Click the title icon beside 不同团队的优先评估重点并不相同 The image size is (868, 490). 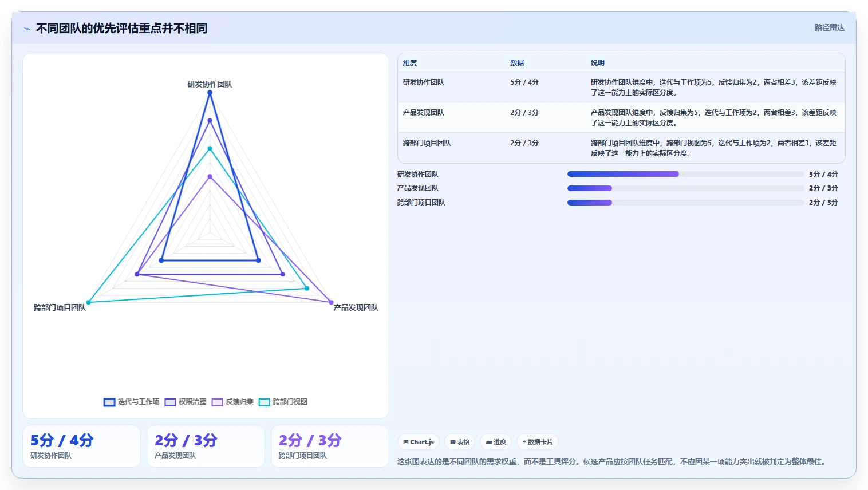(27, 29)
